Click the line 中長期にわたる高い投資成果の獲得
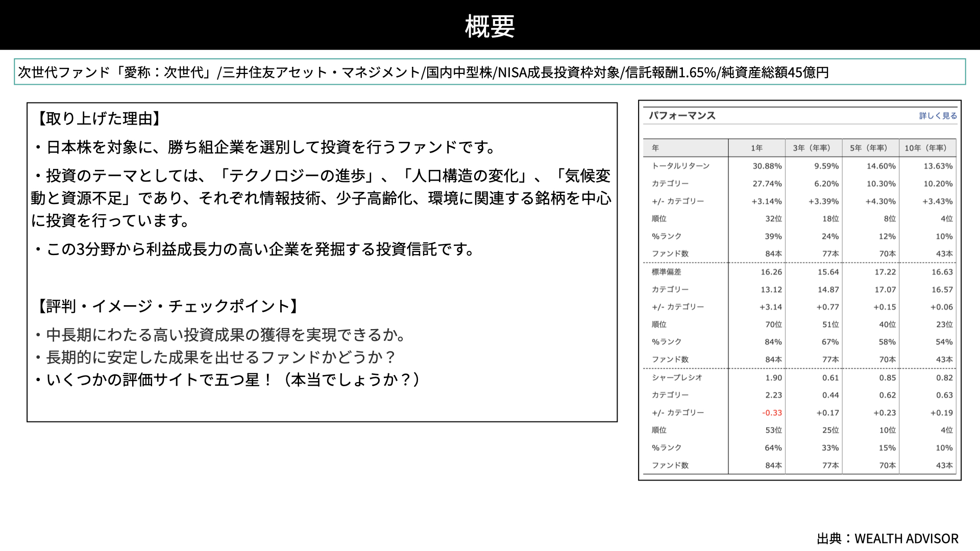This screenshot has width=980, height=551. [x=220, y=335]
